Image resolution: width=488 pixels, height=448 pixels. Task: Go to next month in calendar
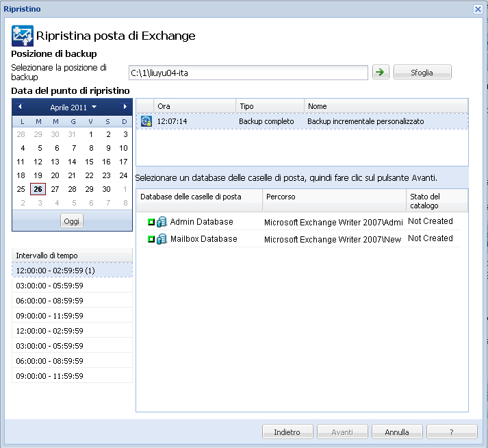(x=125, y=107)
